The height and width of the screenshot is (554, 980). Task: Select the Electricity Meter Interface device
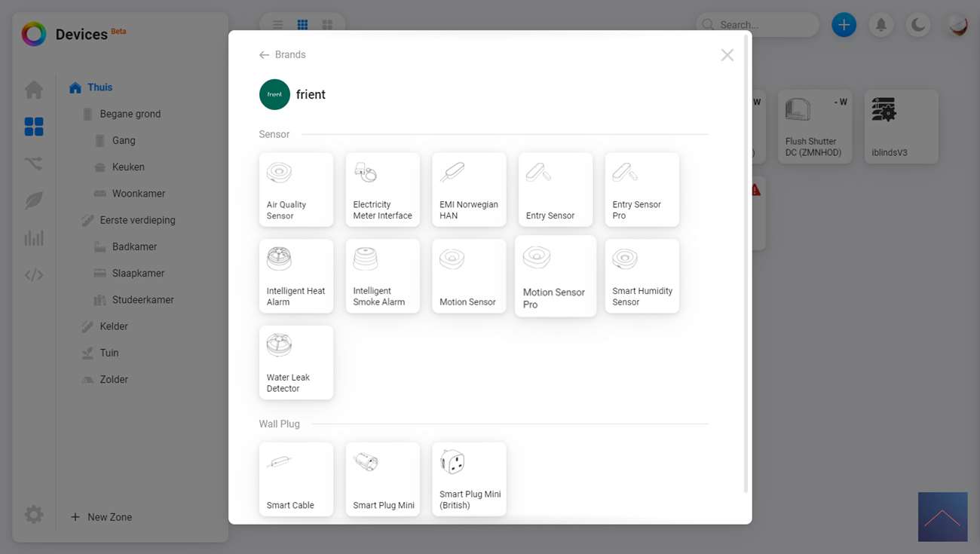(382, 190)
